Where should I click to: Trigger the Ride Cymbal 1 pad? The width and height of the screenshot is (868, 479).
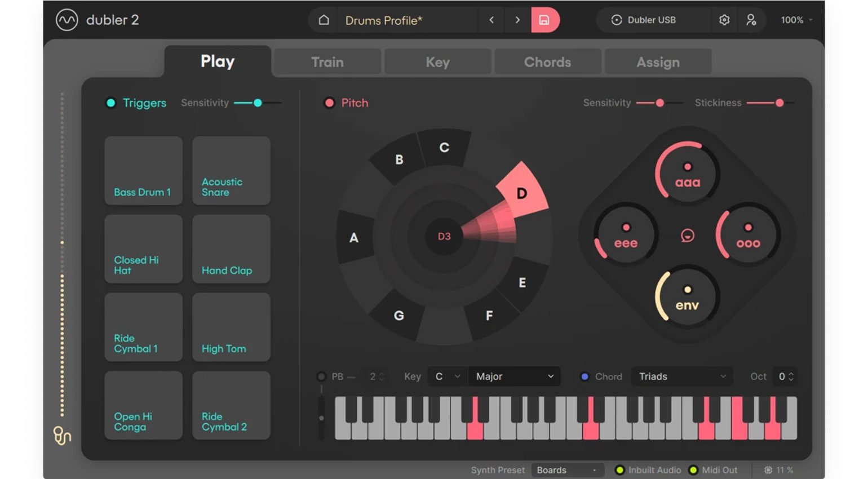point(144,327)
